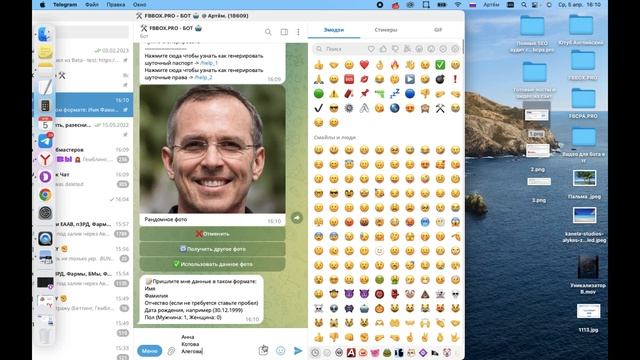
Task: Open the bot commands icon in input bar
Action: (263, 350)
